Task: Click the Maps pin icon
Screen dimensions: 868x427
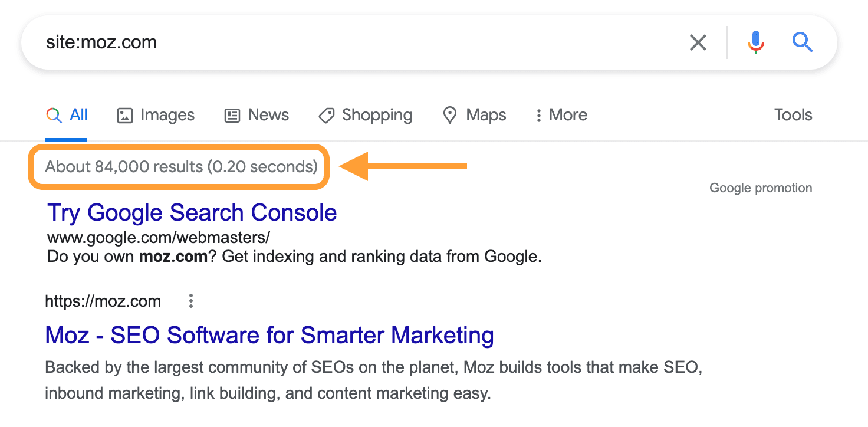Action: 450,115
